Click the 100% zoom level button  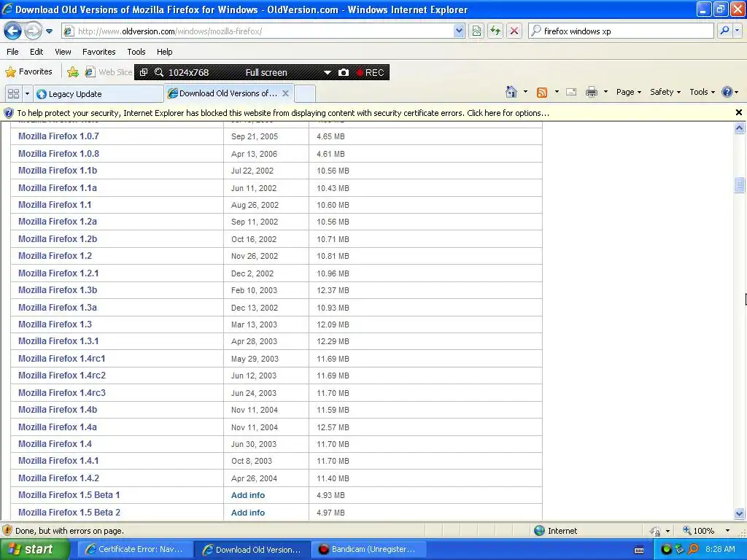(699, 531)
